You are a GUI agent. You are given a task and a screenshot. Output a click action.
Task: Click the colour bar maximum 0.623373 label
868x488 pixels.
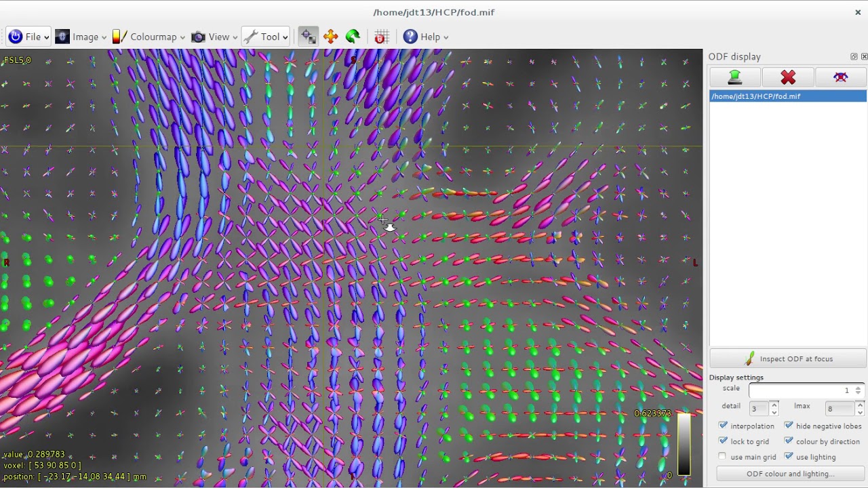pos(652,413)
